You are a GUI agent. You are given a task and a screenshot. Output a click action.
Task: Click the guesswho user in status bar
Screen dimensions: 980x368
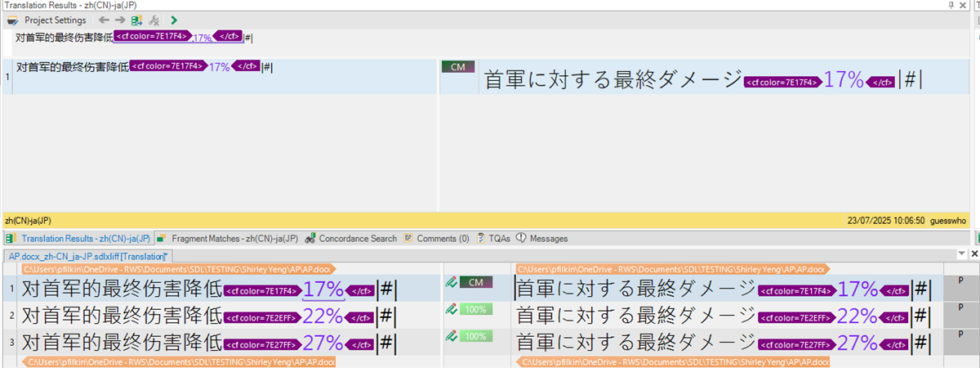tap(949, 221)
